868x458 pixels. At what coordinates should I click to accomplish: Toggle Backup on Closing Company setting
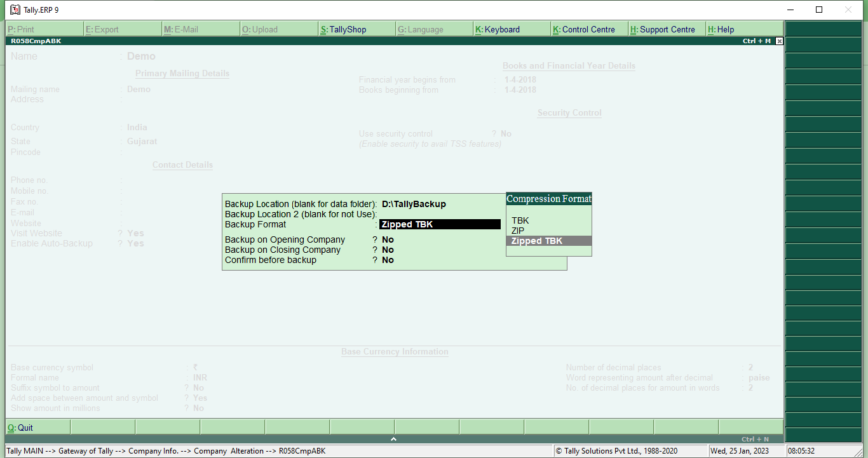point(388,250)
